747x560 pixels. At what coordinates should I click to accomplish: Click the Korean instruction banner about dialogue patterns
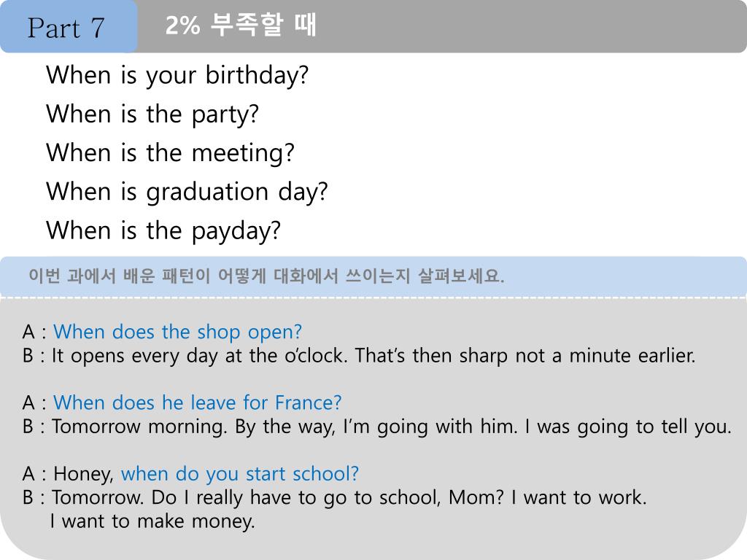coord(266,277)
